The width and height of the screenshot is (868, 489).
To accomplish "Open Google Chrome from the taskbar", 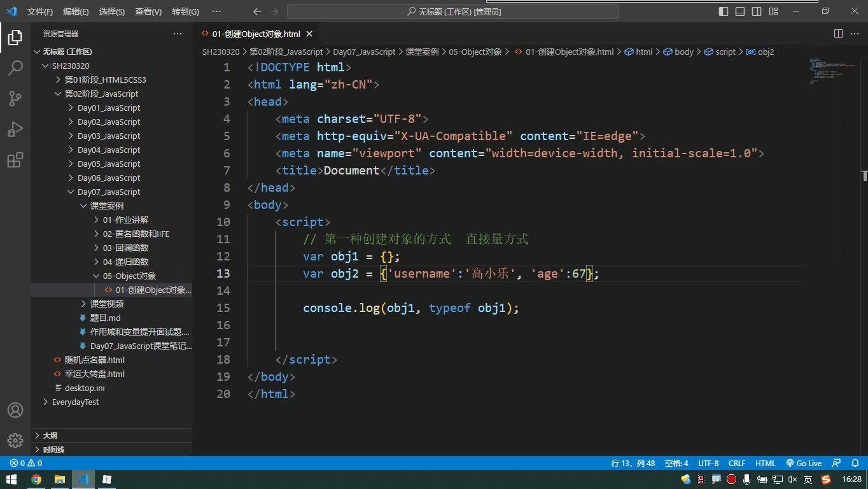I will click(x=36, y=479).
